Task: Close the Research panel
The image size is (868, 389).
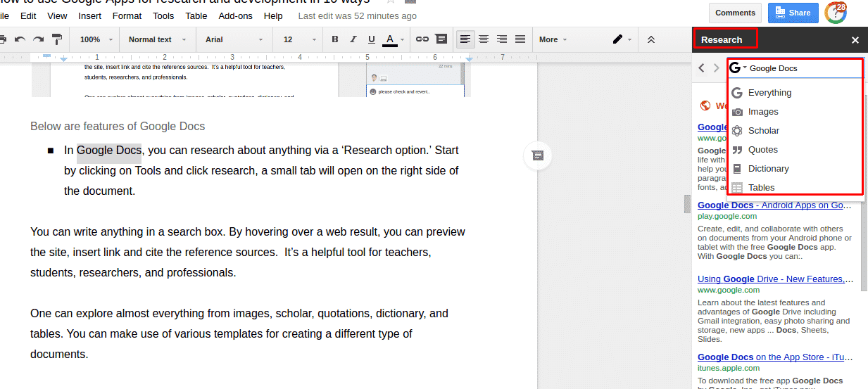Action: [855, 40]
